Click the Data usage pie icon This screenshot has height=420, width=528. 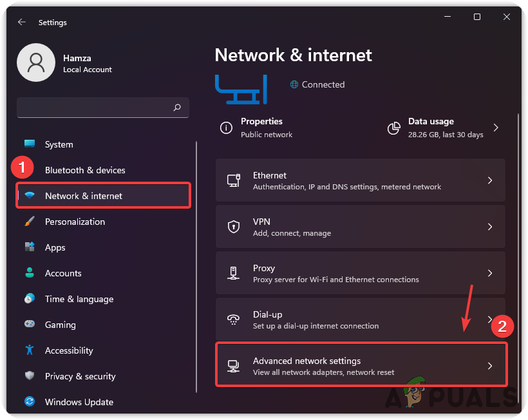coord(394,128)
